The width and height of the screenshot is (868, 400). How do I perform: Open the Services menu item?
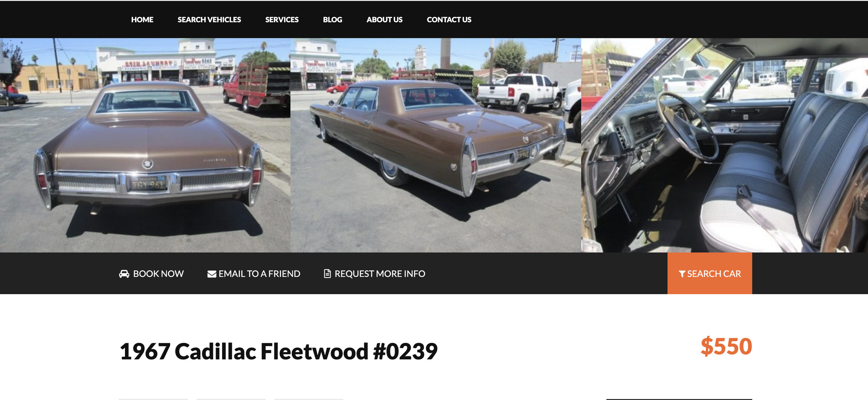(x=282, y=20)
